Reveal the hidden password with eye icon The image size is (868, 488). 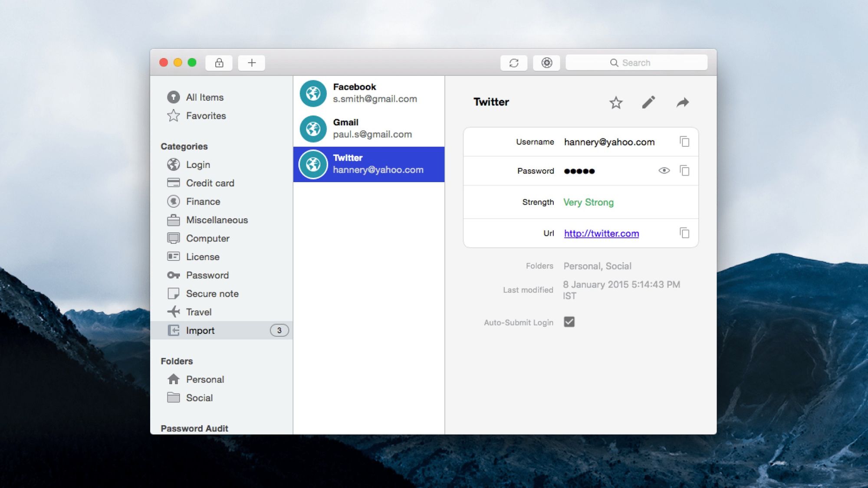(x=664, y=171)
